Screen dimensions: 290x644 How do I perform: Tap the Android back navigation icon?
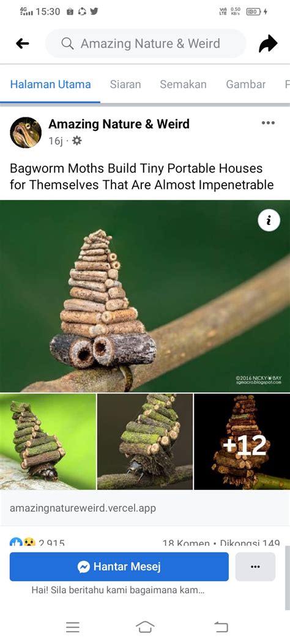[221, 627]
